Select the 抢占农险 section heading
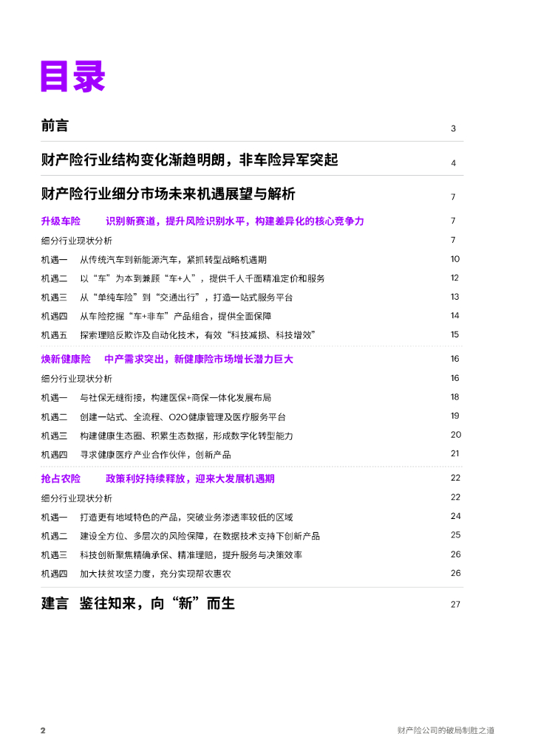The image size is (535, 756). click(x=61, y=478)
